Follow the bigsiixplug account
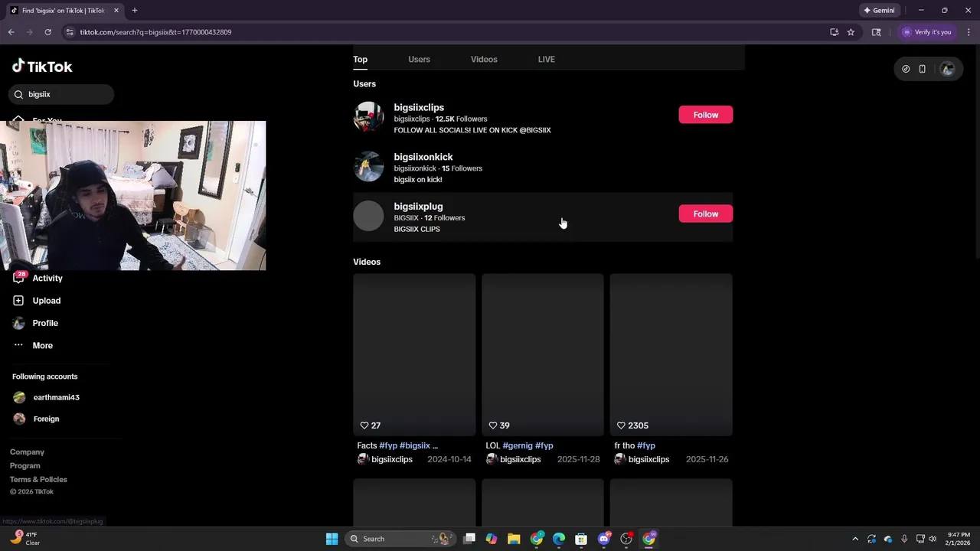 [x=706, y=214]
